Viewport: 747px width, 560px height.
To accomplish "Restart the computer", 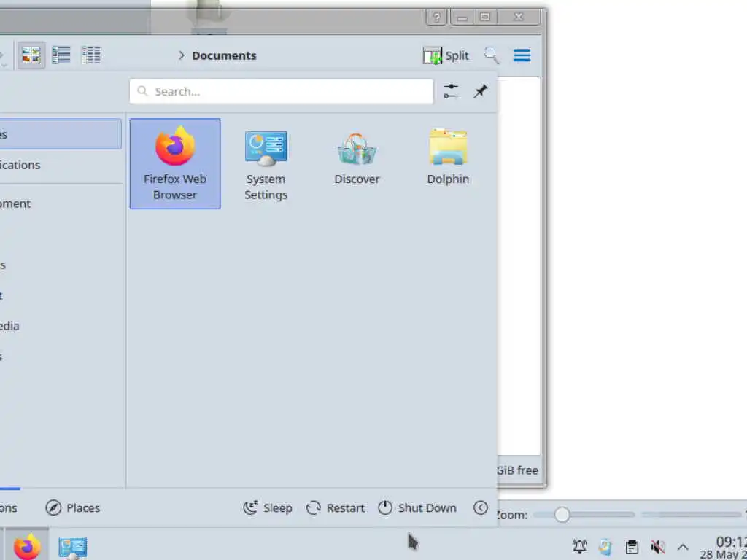I will 336,507.
